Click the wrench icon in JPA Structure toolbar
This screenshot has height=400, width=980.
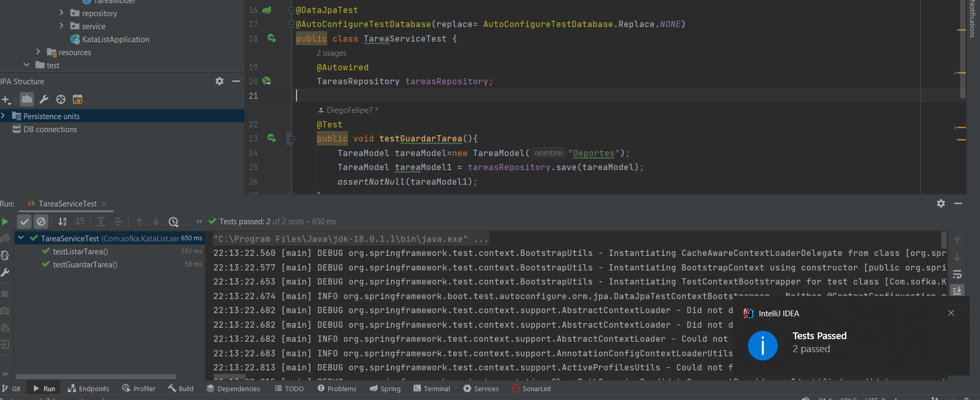click(44, 99)
